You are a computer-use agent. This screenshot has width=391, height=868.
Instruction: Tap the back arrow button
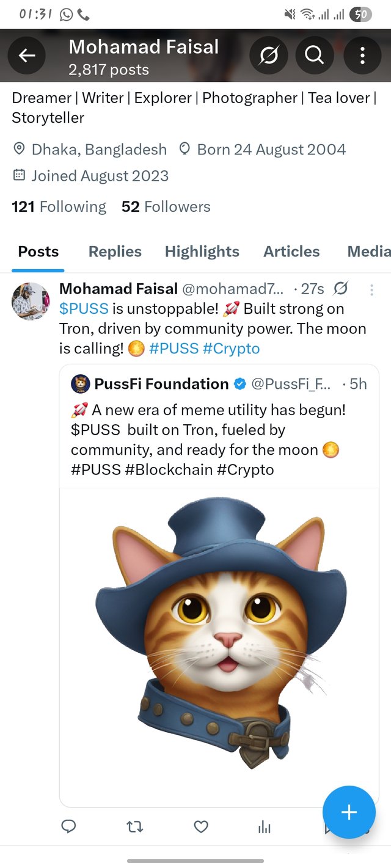pyautogui.click(x=26, y=56)
